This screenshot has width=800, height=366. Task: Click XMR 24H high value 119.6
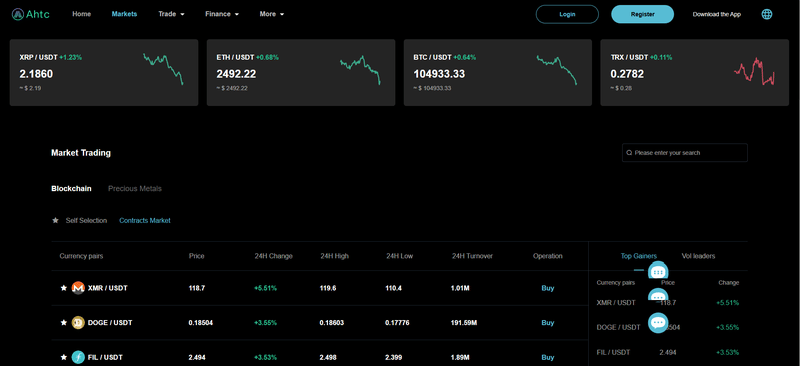coord(328,288)
